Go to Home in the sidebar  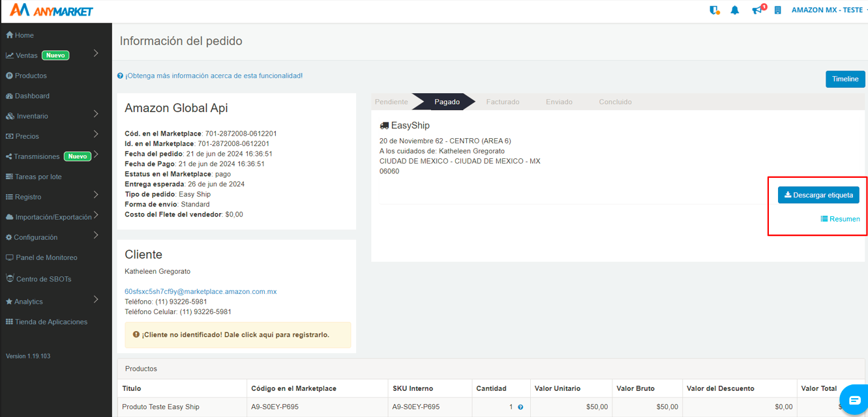point(20,35)
